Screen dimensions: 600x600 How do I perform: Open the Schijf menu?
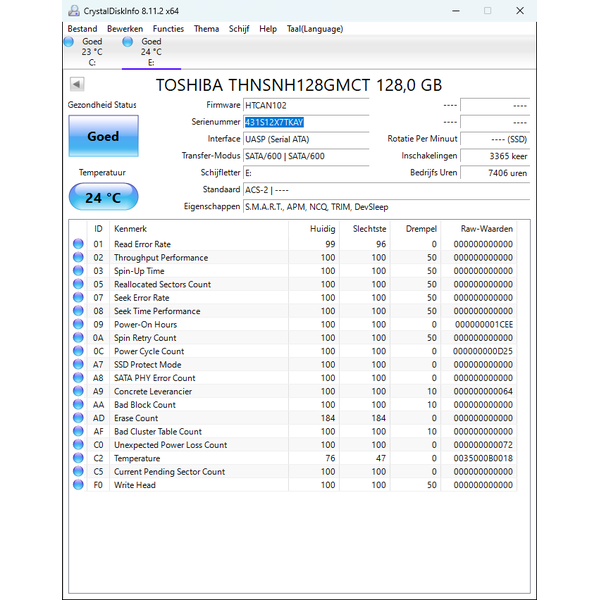[239, 29]
